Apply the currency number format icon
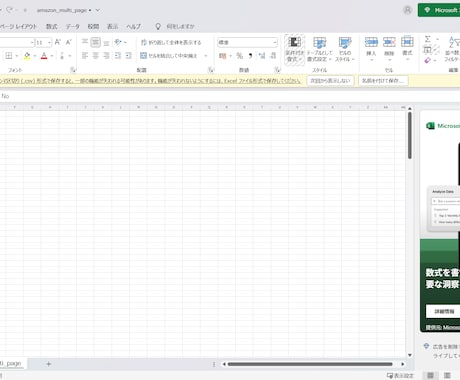460x380 pixels. 222,56
